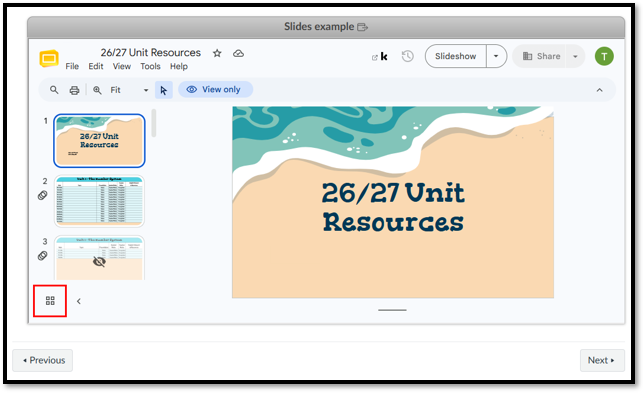This screenshot has width=644, height=393.
Task: Click the pop-out icon next to Slides example
Action: (x=363, y=27)
